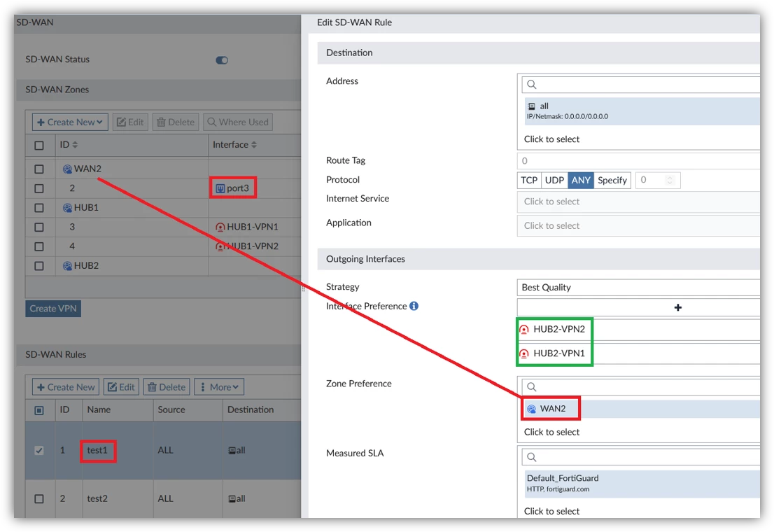
Task: Select the Default_FortiGuard SLA entry
Action: click(x=642, y=484)
